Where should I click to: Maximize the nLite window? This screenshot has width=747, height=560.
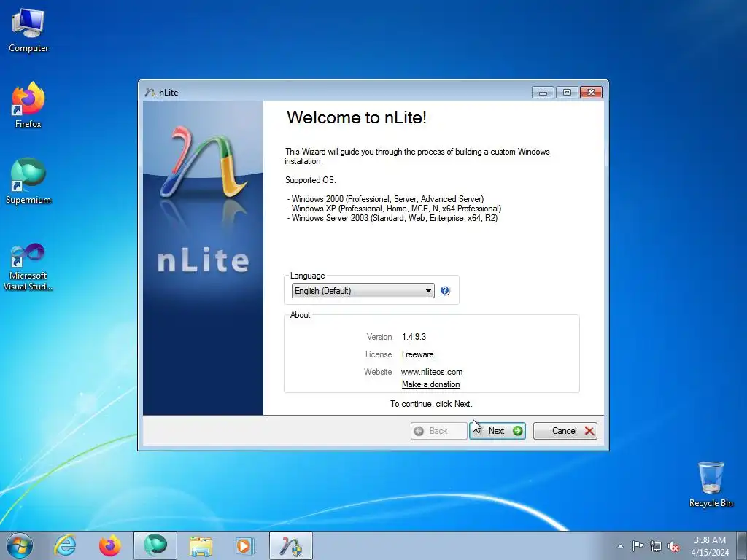coord(567,92)
